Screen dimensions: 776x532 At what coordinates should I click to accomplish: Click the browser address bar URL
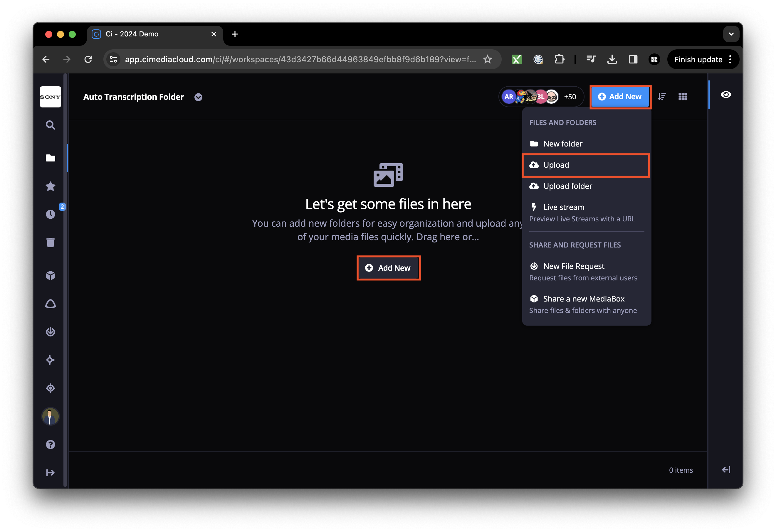pyautogui.click(x=300, y=59)
